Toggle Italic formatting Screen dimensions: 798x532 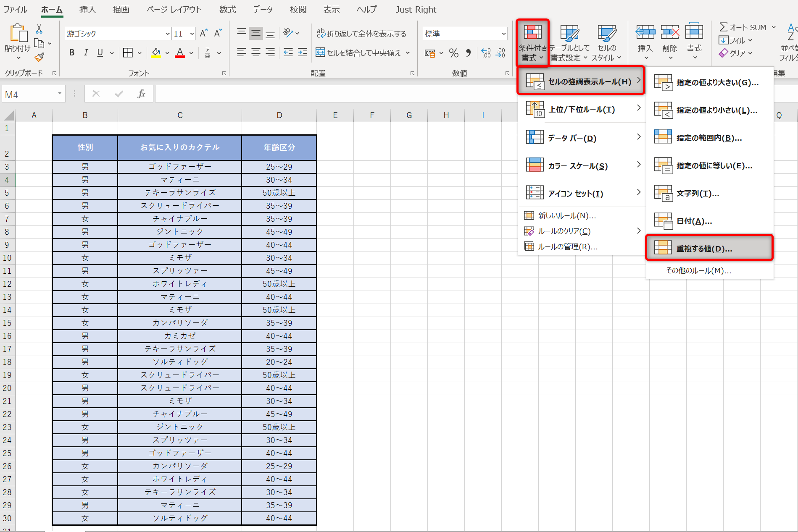(86, 52)
